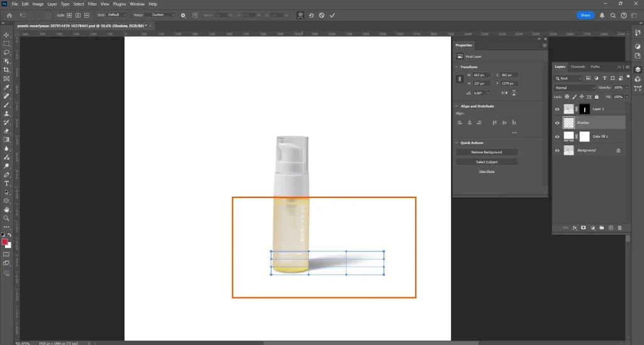The image size is (644, 345).
Task: Split the warp horizontally
Action: point(87,15)
